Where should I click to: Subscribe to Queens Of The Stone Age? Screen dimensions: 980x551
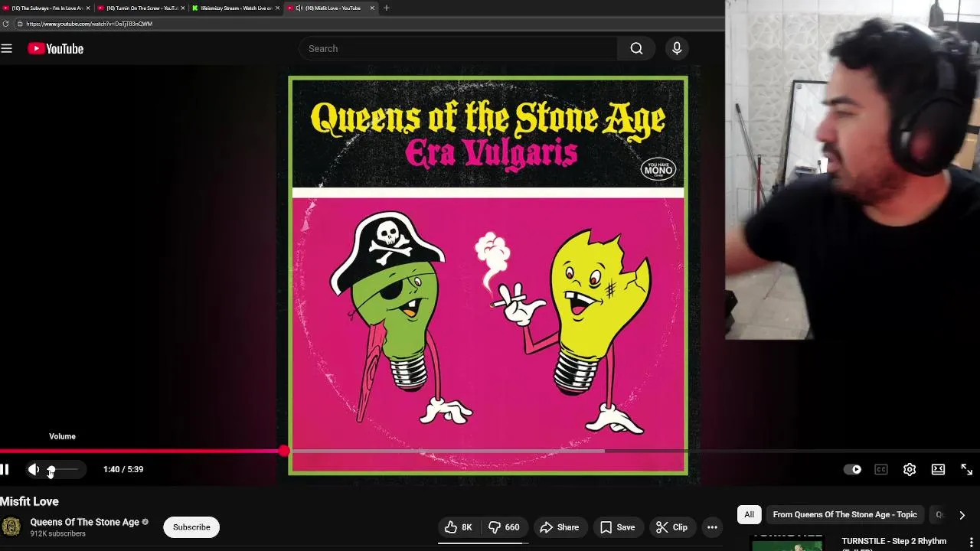point(191,527)
